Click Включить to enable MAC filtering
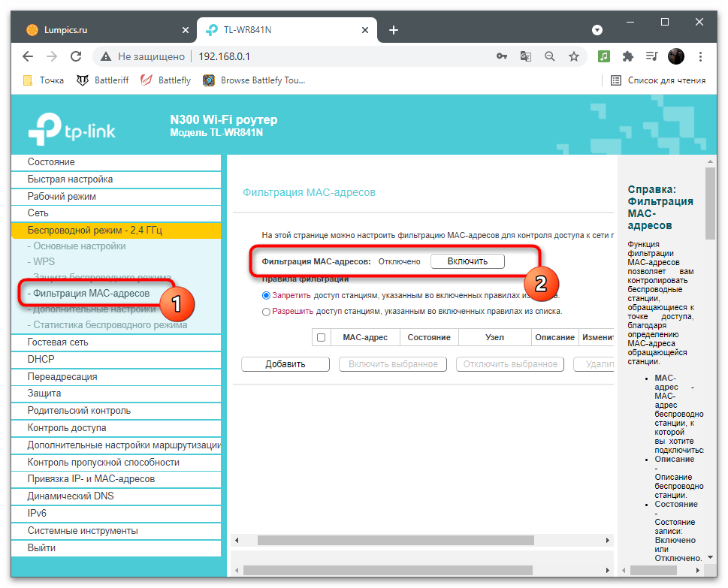 467,261
